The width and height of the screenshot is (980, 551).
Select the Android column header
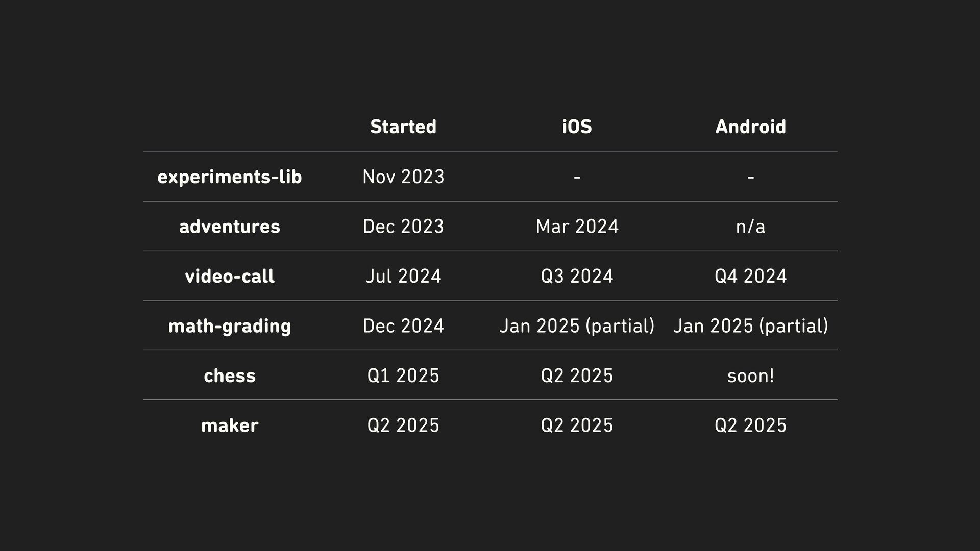(x=750, y=127)
